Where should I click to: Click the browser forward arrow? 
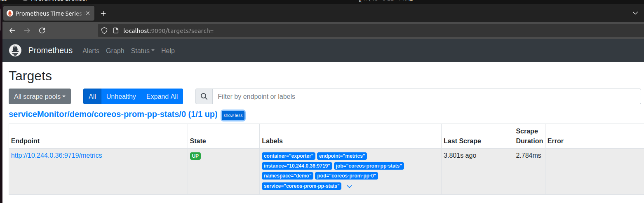[27, 30]
